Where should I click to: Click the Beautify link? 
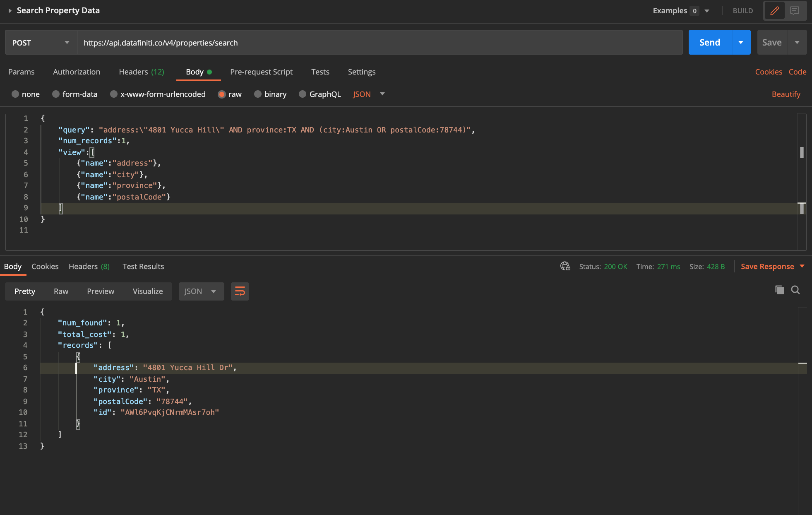pos(786,94)
